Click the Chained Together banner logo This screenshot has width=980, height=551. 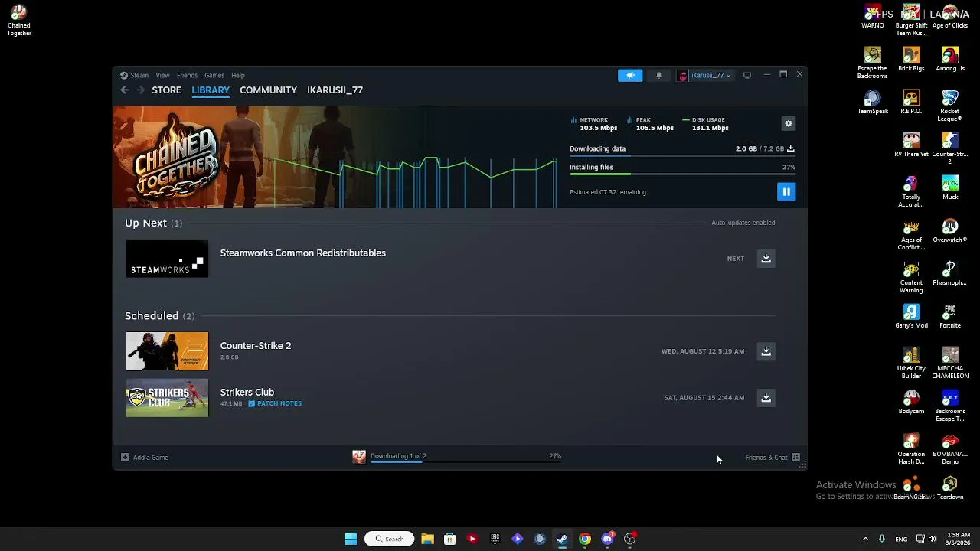point(175,158)
